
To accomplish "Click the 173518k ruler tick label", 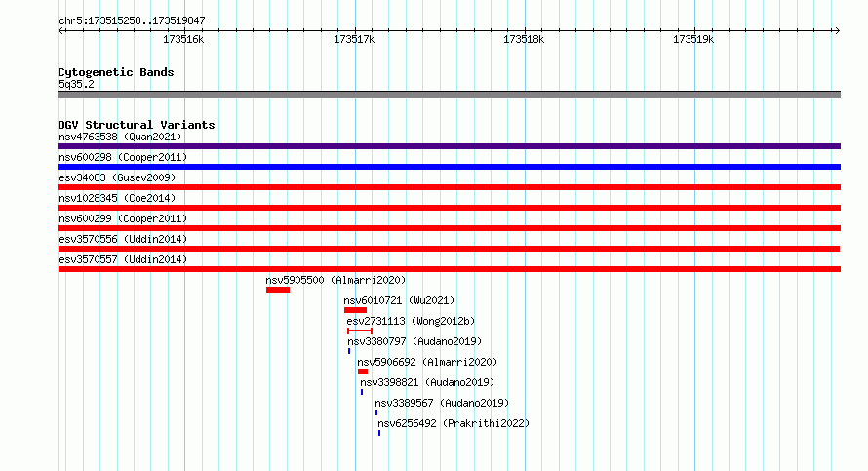I will pos(524,39).
